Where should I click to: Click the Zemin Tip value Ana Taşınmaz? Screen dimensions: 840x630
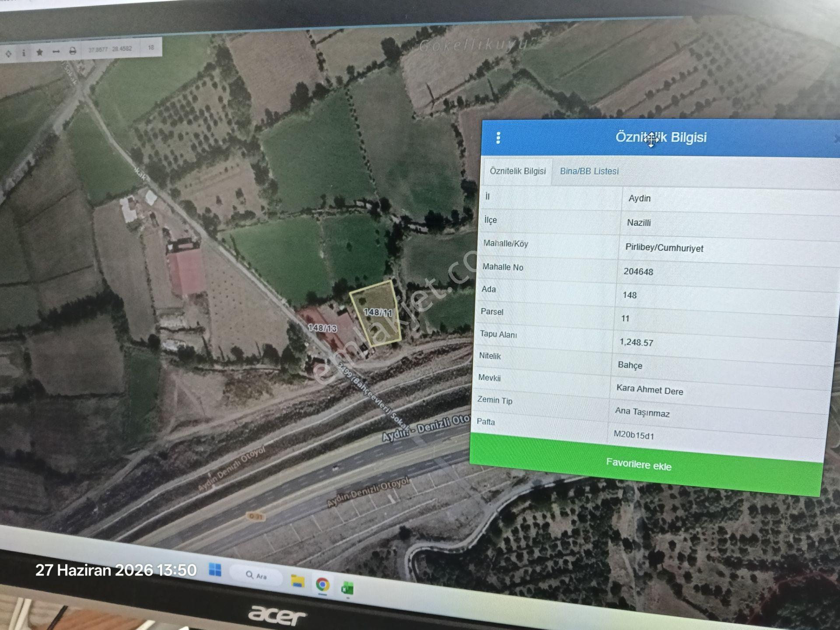tap(642, 412)
